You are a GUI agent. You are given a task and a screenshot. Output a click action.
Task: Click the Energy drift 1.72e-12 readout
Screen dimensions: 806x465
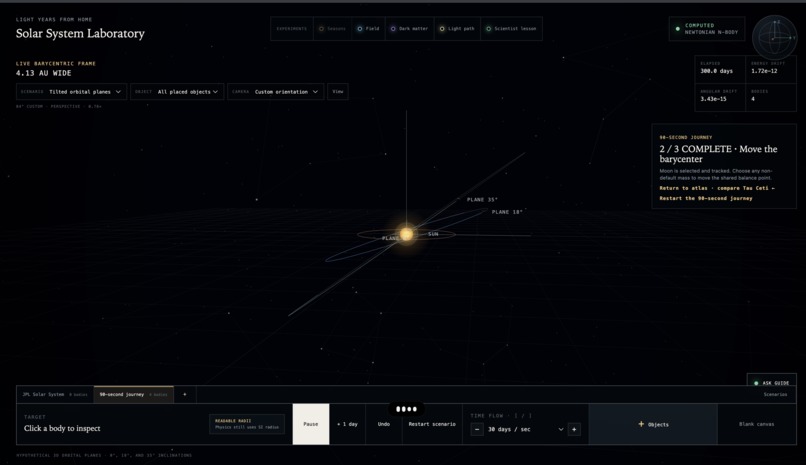click(x=771, y=69)
